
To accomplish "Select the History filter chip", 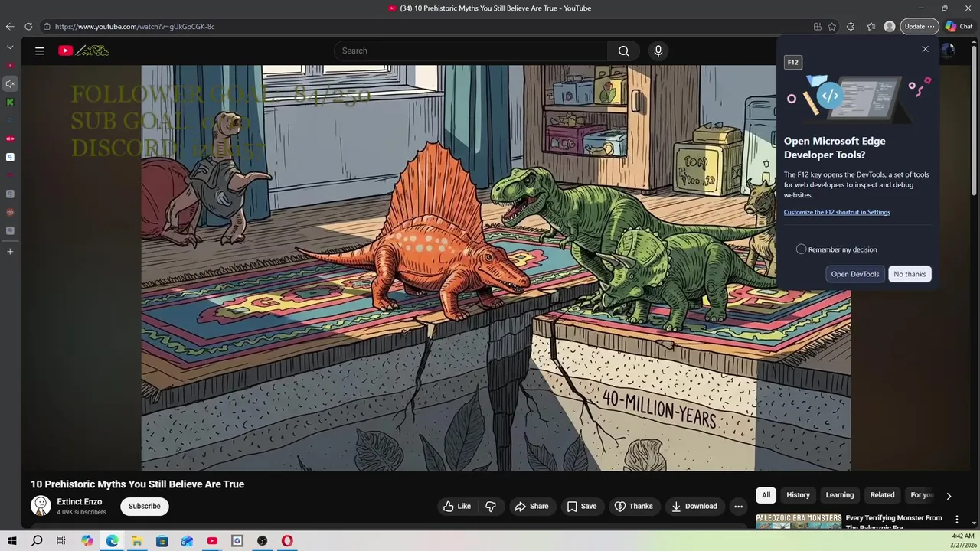I will (x=798, y=495).
